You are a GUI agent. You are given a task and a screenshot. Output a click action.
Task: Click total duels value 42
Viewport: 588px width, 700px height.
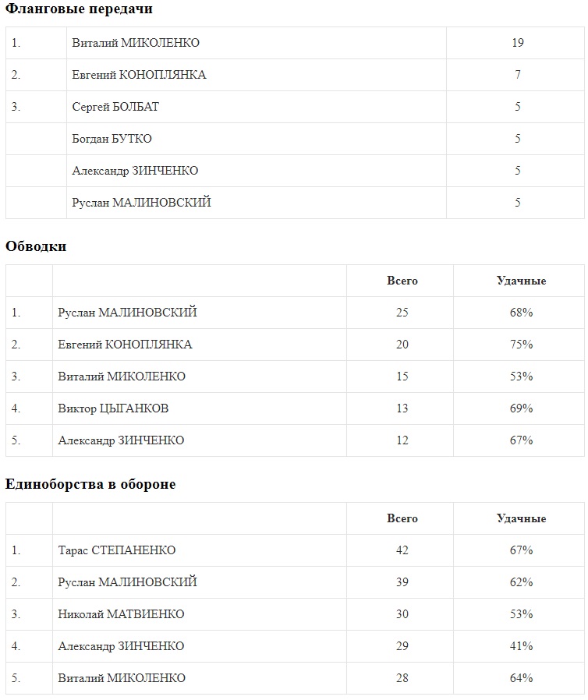coord(402,550)
